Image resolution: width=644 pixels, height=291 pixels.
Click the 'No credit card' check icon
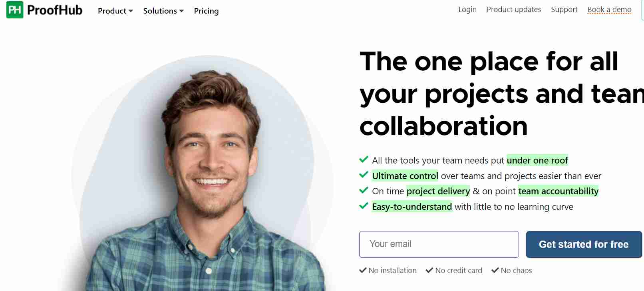(x=429, y=270)
